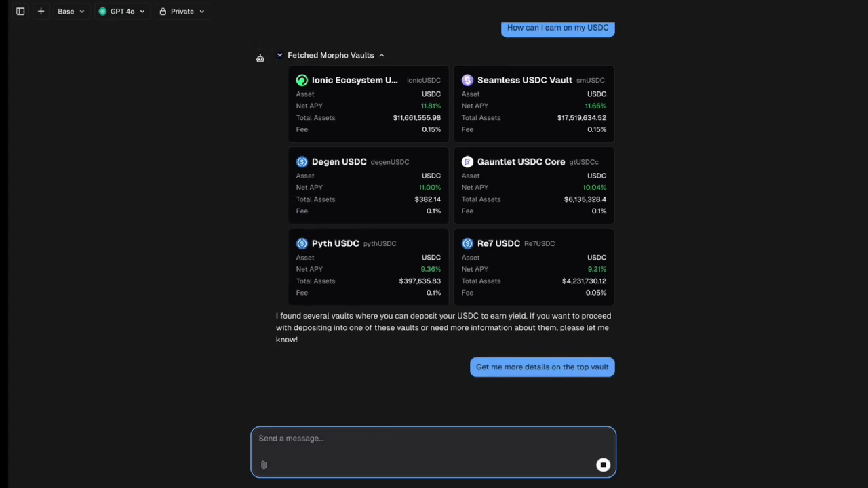Image resolution: width=868 pixels, height=488 pixels.
Task: Open the Re7 USDC vault title
Action: (x=498, y=243)
